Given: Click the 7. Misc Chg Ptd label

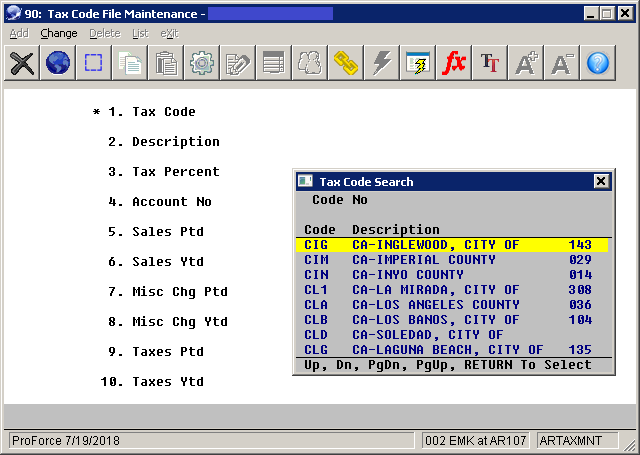Looking at the screenshot, I should (168, 292).
